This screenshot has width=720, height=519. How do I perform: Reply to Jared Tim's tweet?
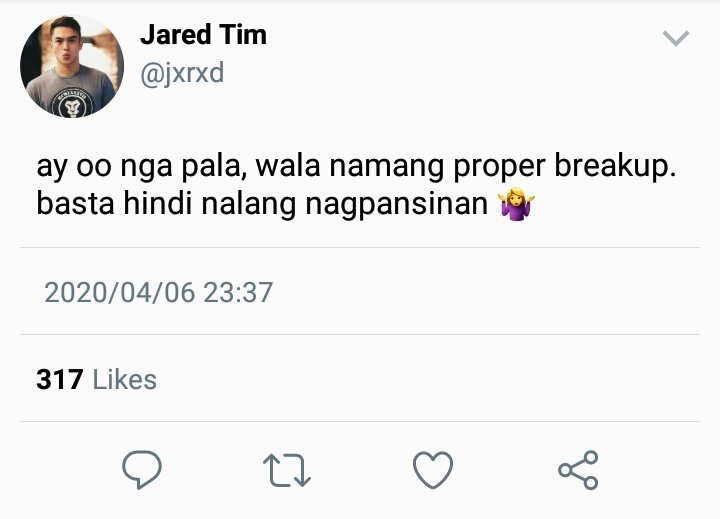pyautogui.click(x=142, y=469)
